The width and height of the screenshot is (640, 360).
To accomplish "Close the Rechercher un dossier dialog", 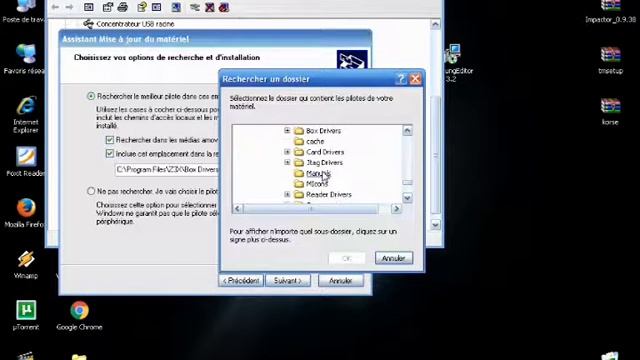I will click(416, 79).
